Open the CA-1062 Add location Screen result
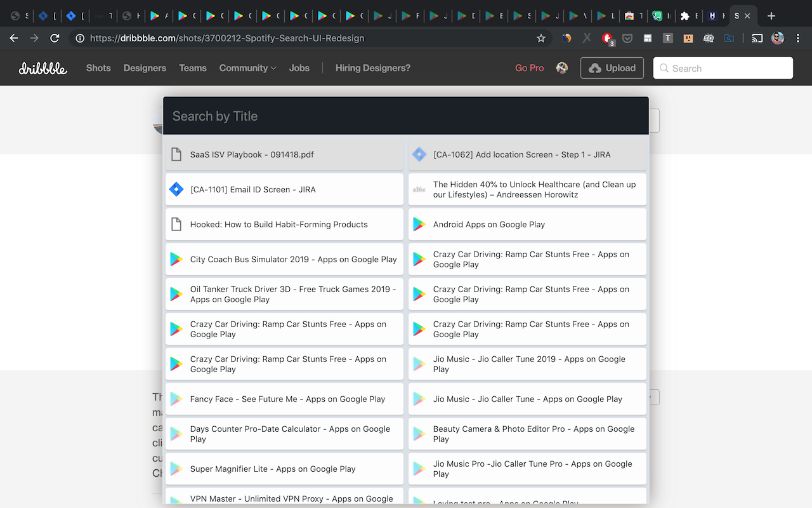The height and width of the screenshot is (508, 812). pos(527,154)
